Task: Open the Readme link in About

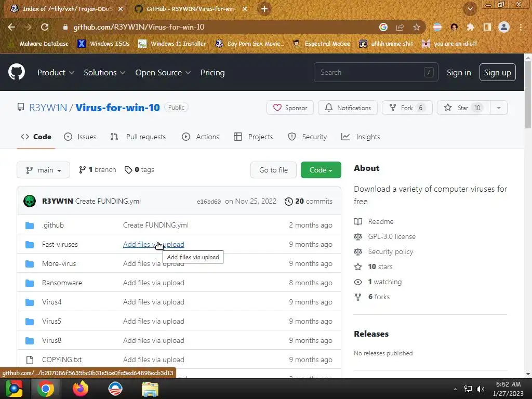Action: 381,221
